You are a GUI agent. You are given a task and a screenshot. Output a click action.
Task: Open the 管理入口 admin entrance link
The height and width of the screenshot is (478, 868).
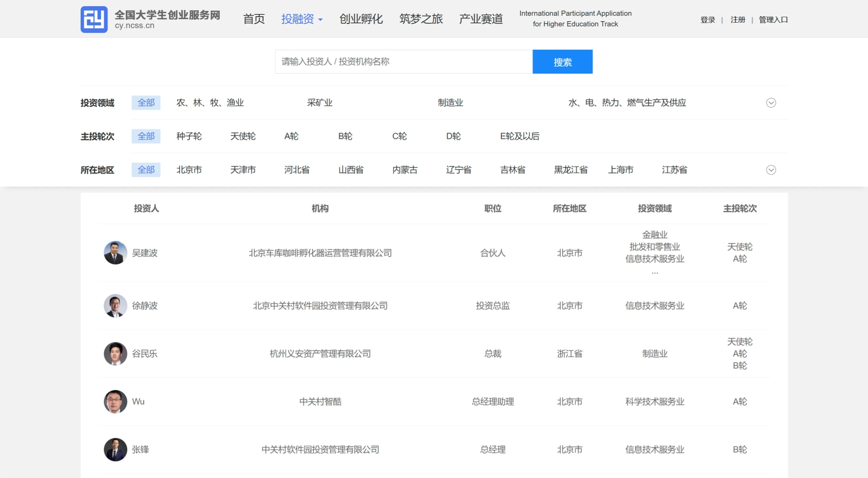773,20
